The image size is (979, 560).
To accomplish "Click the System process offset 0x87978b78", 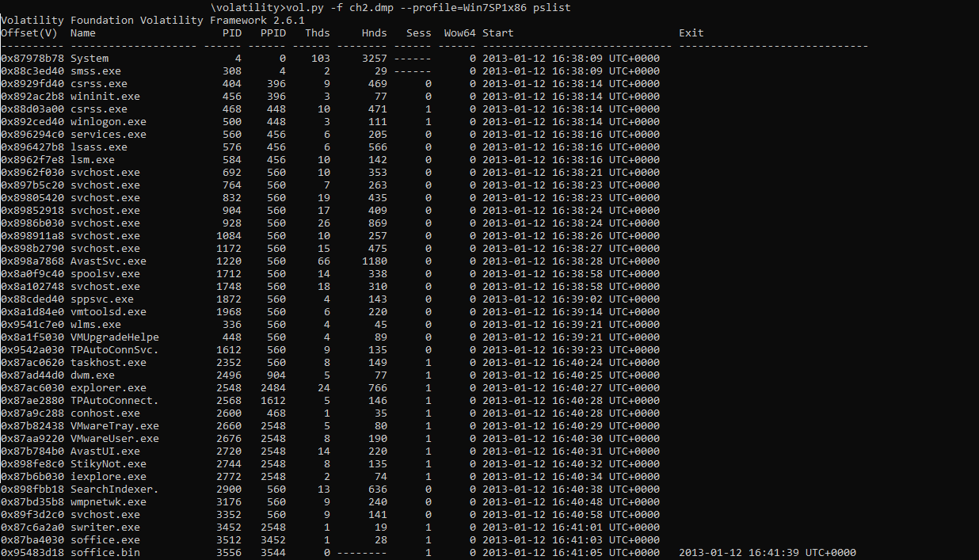I will click(x=32, y=59).
